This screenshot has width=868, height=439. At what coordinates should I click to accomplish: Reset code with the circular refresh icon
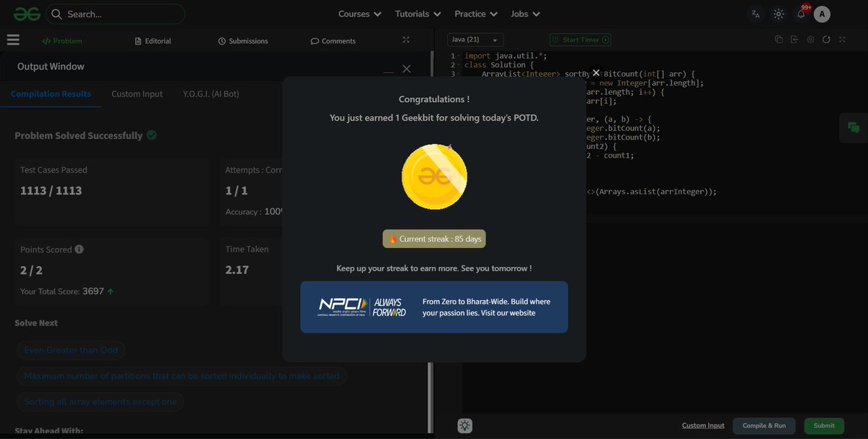(826, 40)
